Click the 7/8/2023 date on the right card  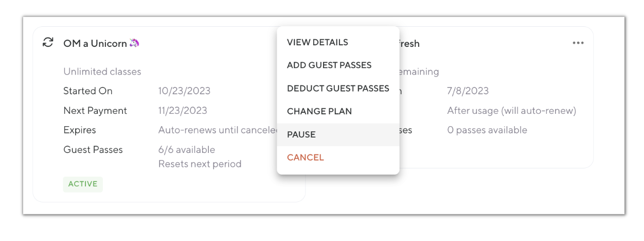tap(468, 91)
